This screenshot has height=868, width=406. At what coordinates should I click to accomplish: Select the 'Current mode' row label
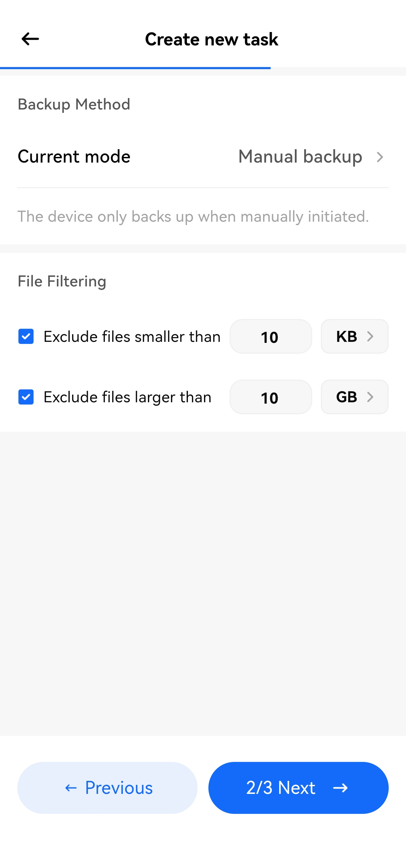click(74, 157)
